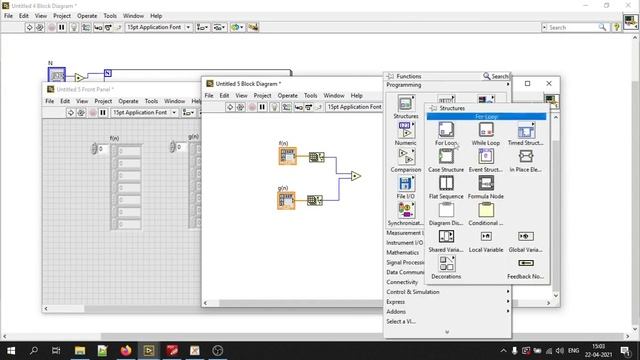Select Diagram Disable structure

[446, 210]
